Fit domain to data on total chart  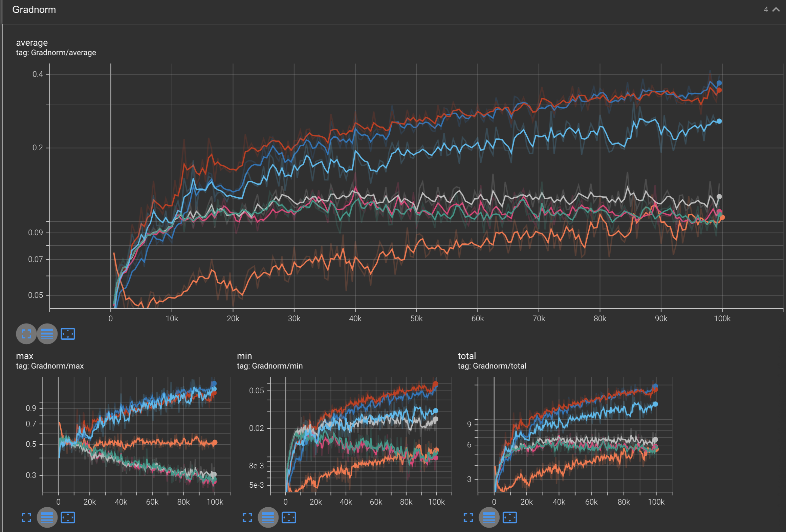coord(510,517)
